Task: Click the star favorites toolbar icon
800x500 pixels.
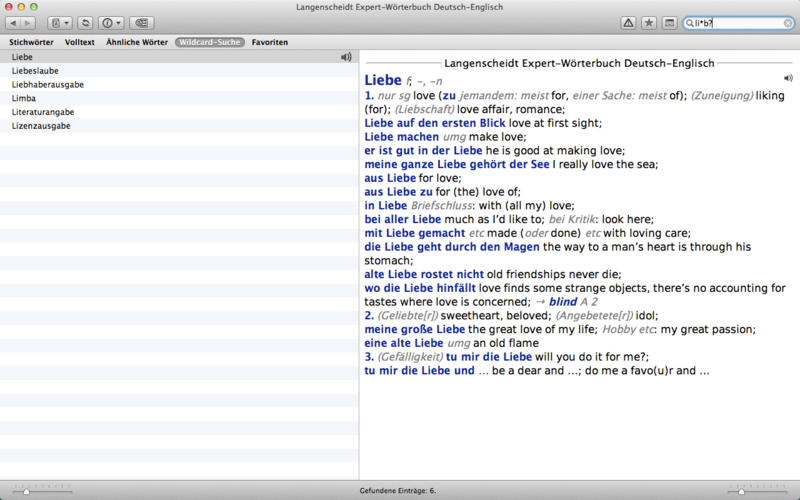Action: pyautogui.click(x=648, y=23)
